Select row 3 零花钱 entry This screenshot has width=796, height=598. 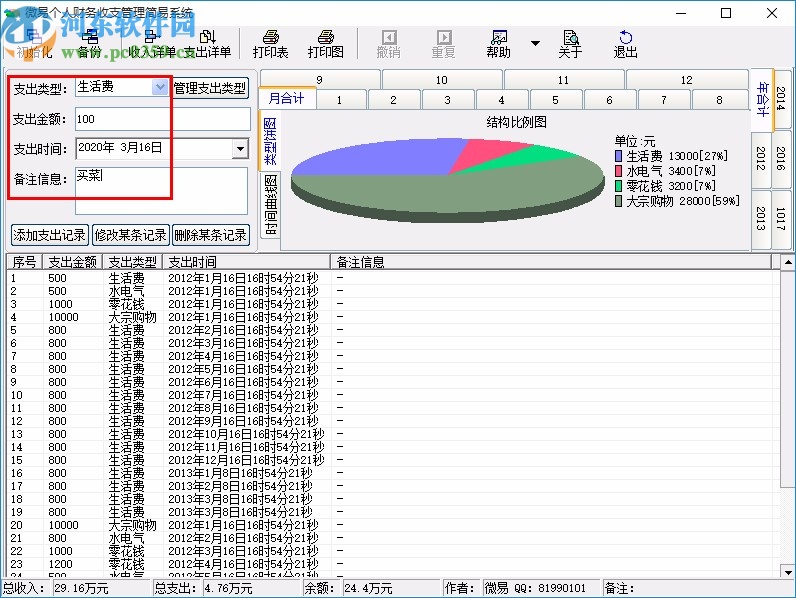point(126,304)
